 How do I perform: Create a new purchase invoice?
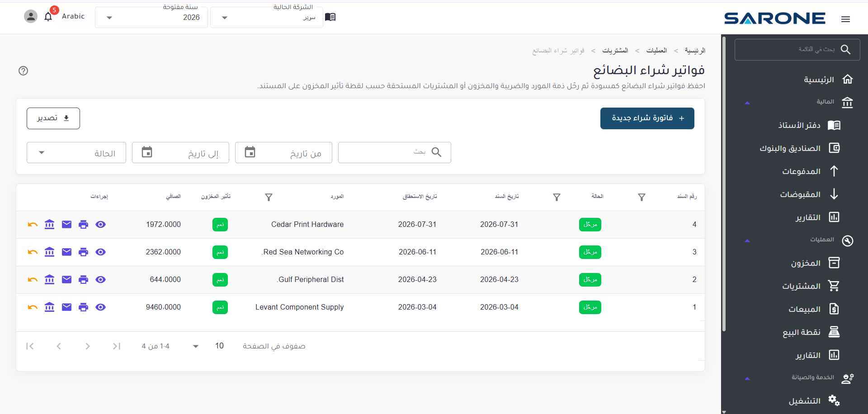pos(647,118)
